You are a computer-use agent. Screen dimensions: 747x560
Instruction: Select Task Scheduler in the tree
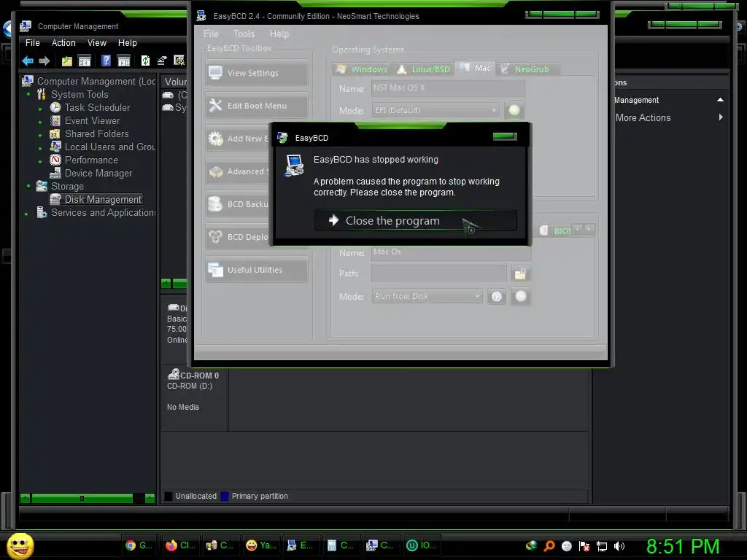coord(97,108)
